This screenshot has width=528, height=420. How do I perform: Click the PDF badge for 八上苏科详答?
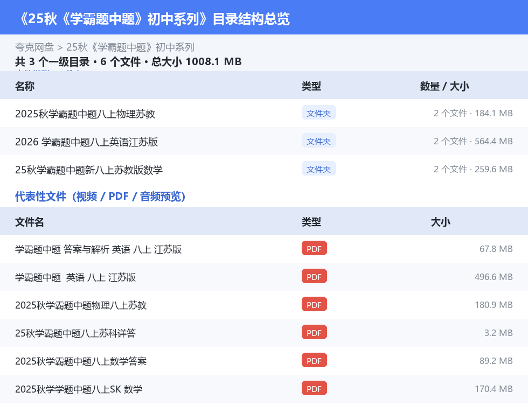click(x=314, y=333)
